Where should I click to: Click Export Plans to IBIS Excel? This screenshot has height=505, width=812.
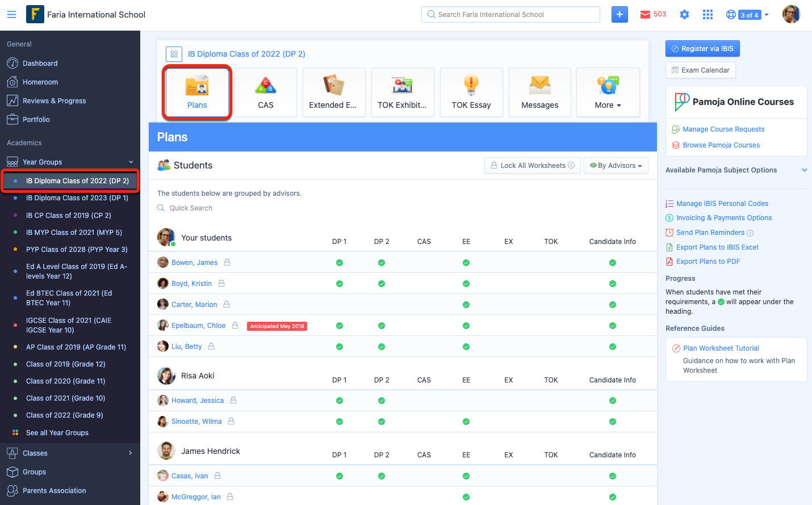[717, 247]
